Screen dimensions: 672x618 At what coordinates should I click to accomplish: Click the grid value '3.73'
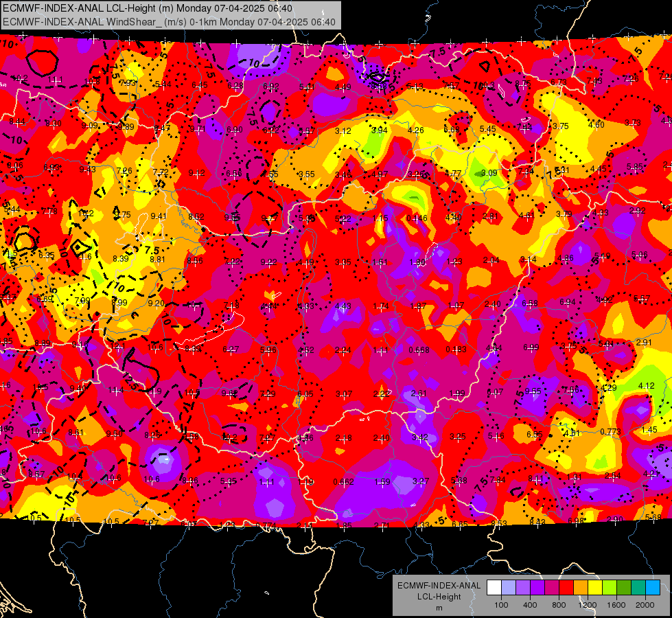point(633,123)
